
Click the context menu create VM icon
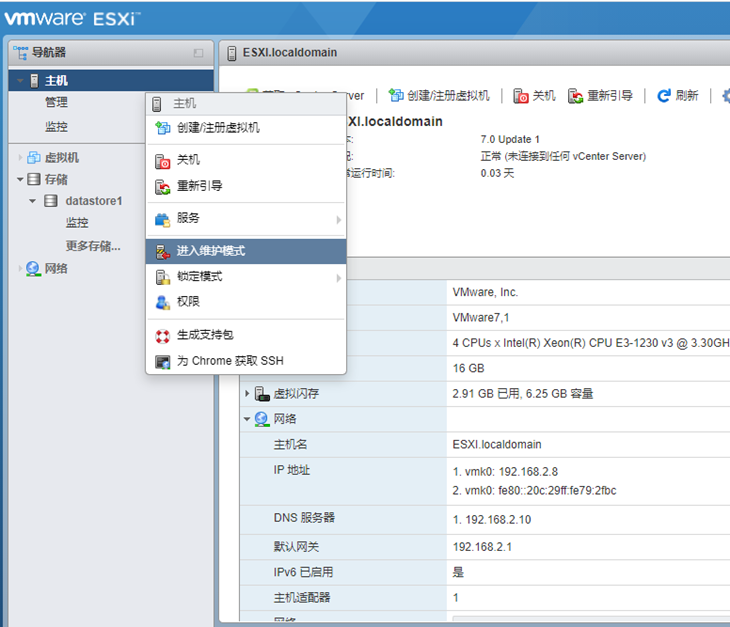(162, 128)
